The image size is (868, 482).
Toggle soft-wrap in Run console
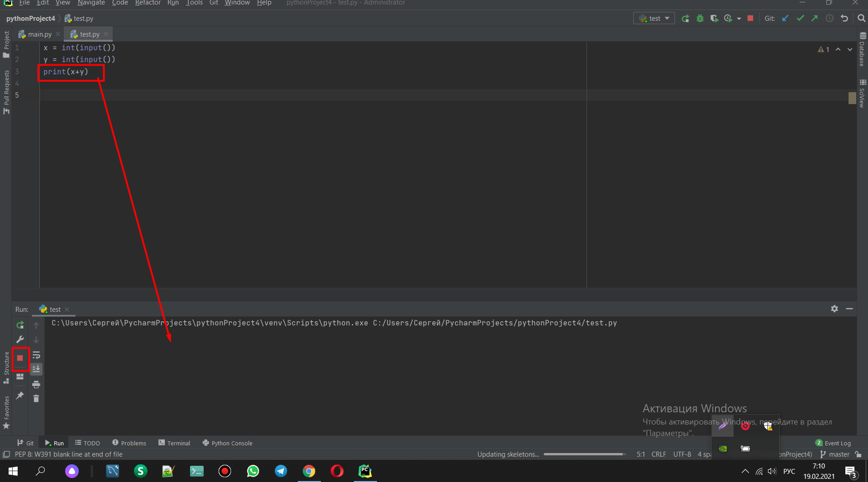coord(36,355)
